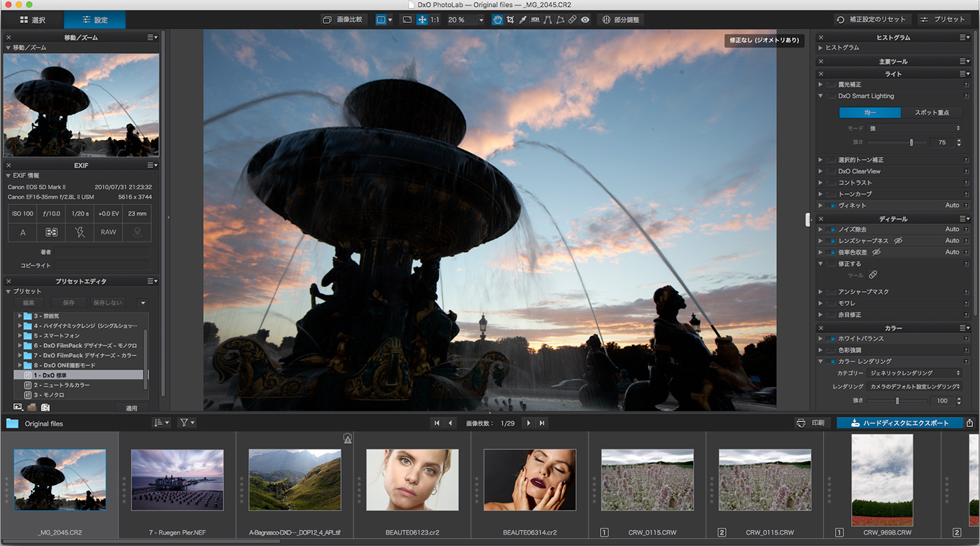This screenshot has height=546, width=980.
Task: Choose the Repair bandage tool in toolbar
Action: point(572,20)
